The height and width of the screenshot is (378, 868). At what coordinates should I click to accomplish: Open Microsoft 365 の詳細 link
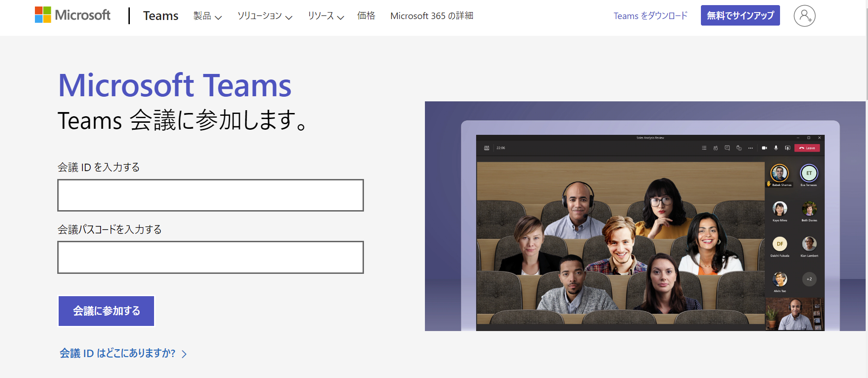[x=432, y=16]
